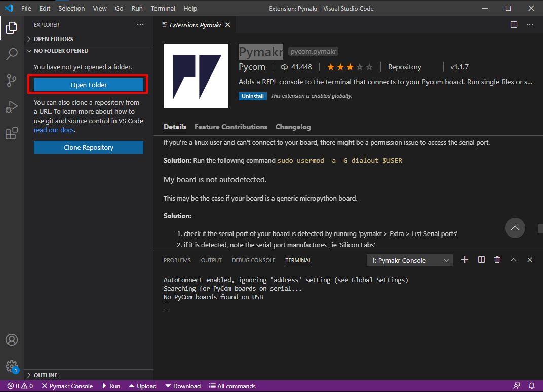Open Pymakr All commands list
543x392 pixels.
[232, 386]
